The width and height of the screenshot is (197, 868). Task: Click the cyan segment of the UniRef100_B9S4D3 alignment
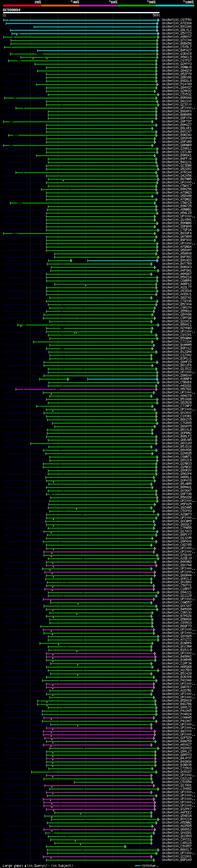pos(123,260)
